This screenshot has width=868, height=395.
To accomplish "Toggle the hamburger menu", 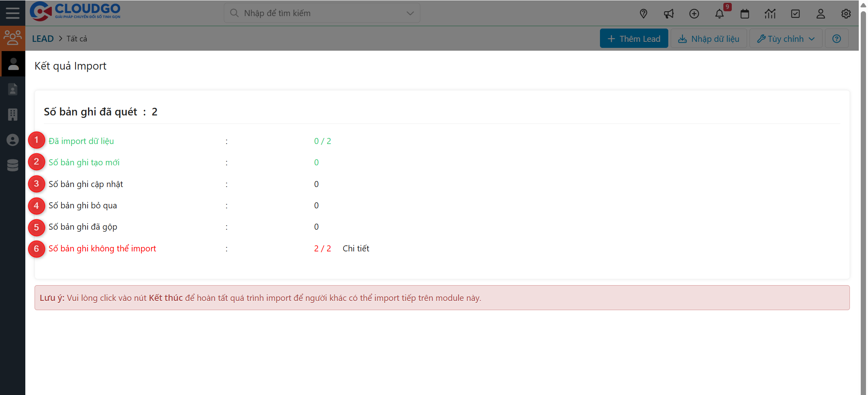I will 12,12.
